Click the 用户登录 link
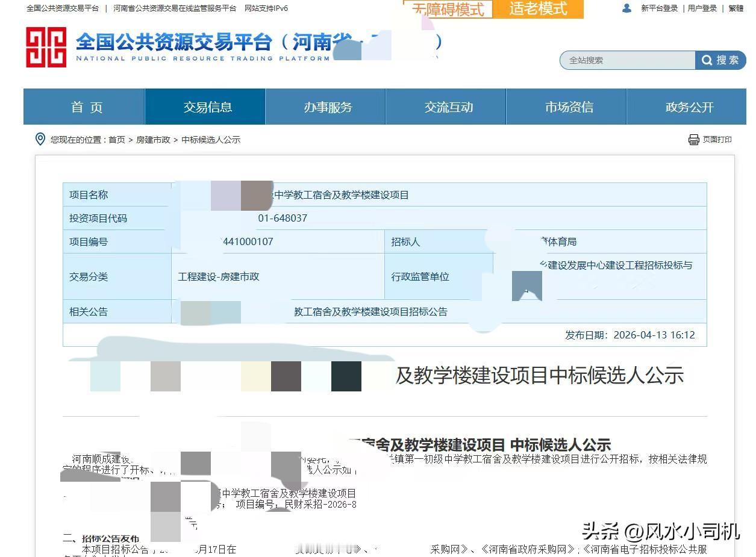Image resolution: width=756 pixels, height=557 pixels. pyautogui.click(x=702, y=8)
